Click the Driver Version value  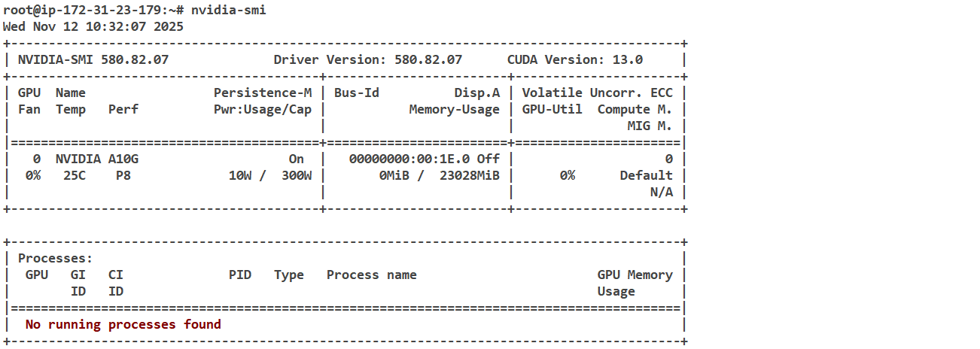[x=428, y=59]
